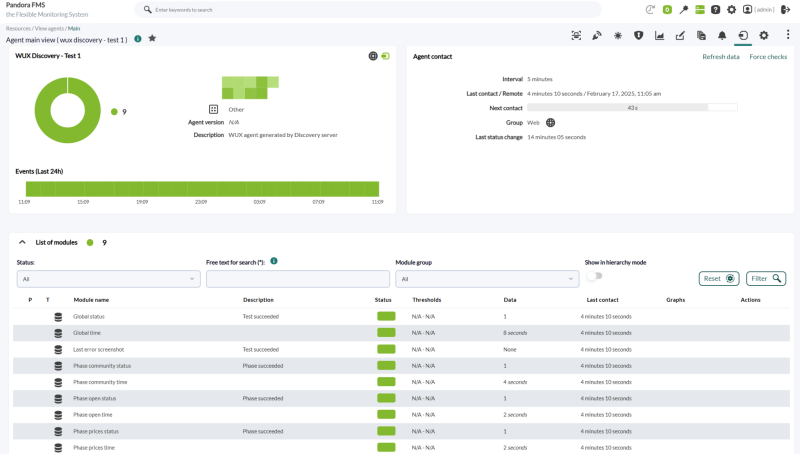The height and width of the screenshot is (454, 800).
Task: Open the agent setup gear icon
Action: click(764, 35)
